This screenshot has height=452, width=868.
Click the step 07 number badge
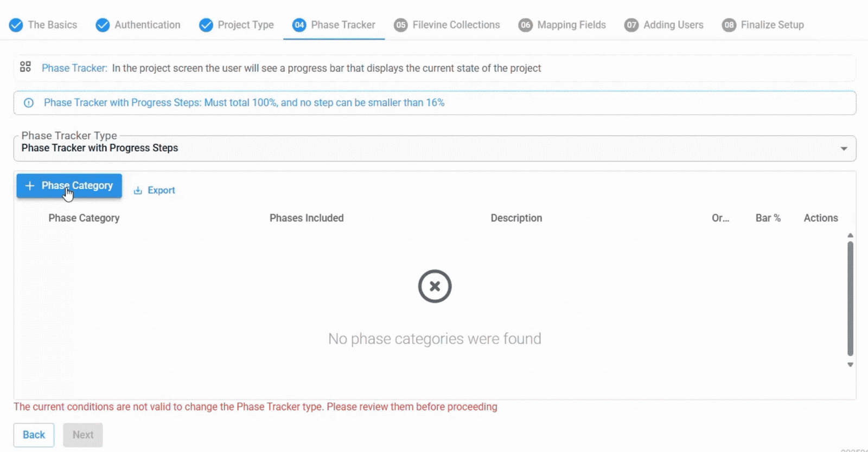(631, 25)
